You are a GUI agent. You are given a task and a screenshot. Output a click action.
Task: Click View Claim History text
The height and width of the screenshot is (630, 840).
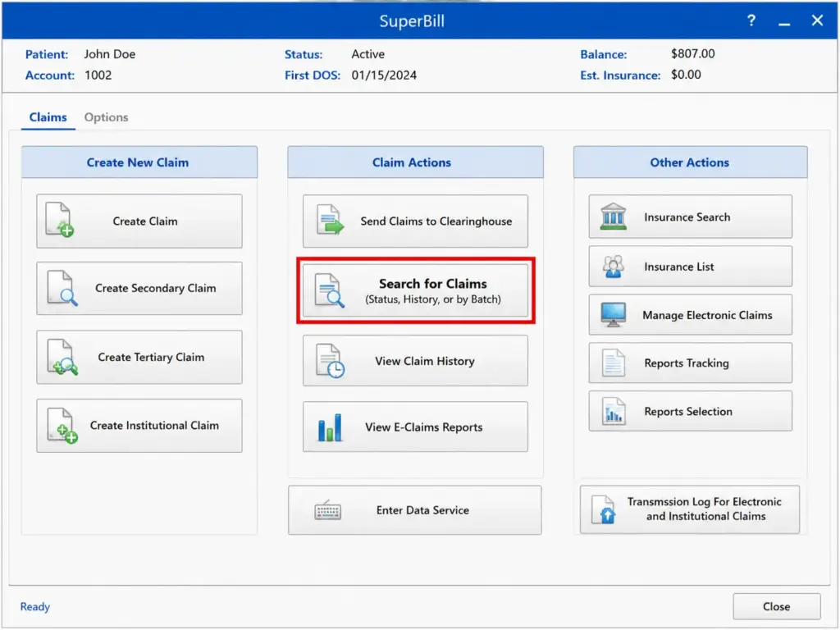(x=425, y=361)
